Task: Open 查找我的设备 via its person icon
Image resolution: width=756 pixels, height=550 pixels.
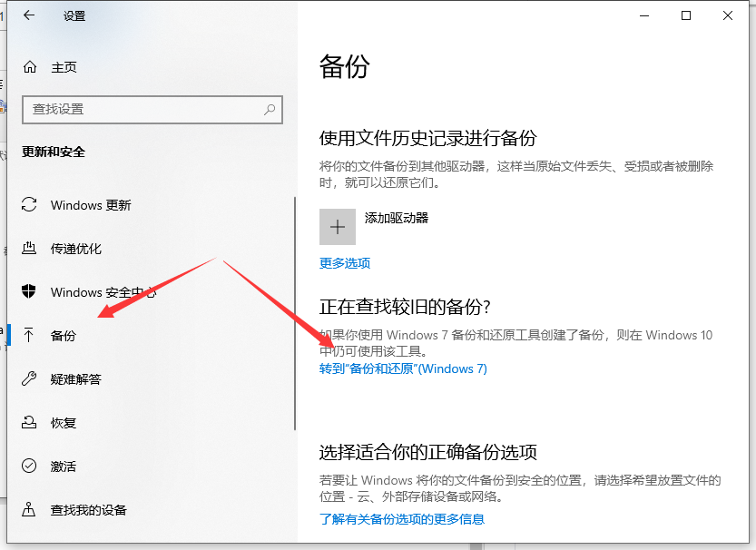Action: pyautogui.click(x=30, y=510)
